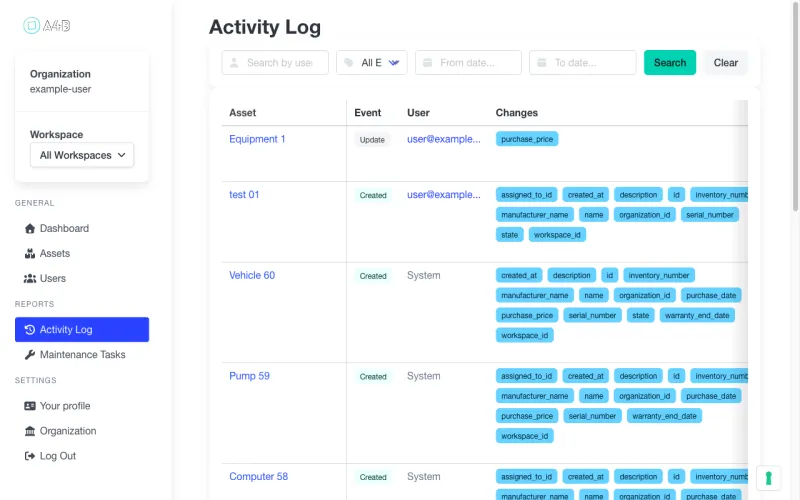The width and height of the screenshot is (800, 500).
Task: Click the calendar icon in To date field
Action: point(542,62)
